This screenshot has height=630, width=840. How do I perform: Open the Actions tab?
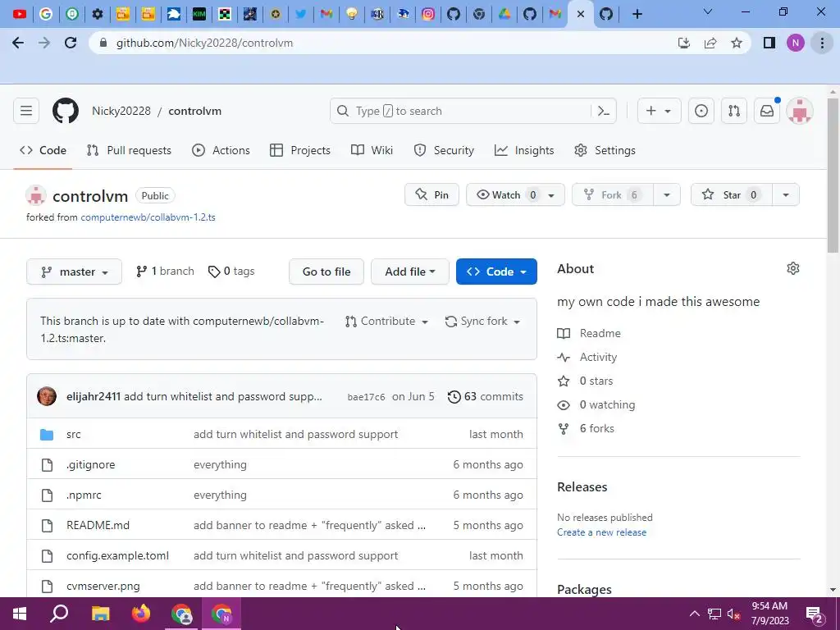(x=221, y=151)
